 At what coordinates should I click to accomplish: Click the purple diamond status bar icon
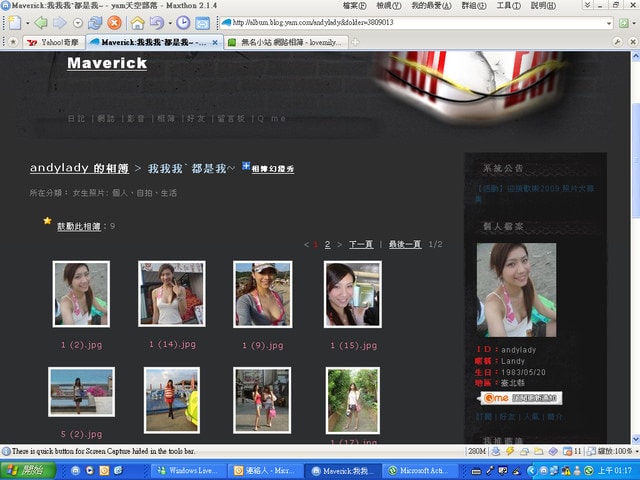(553, 451)
